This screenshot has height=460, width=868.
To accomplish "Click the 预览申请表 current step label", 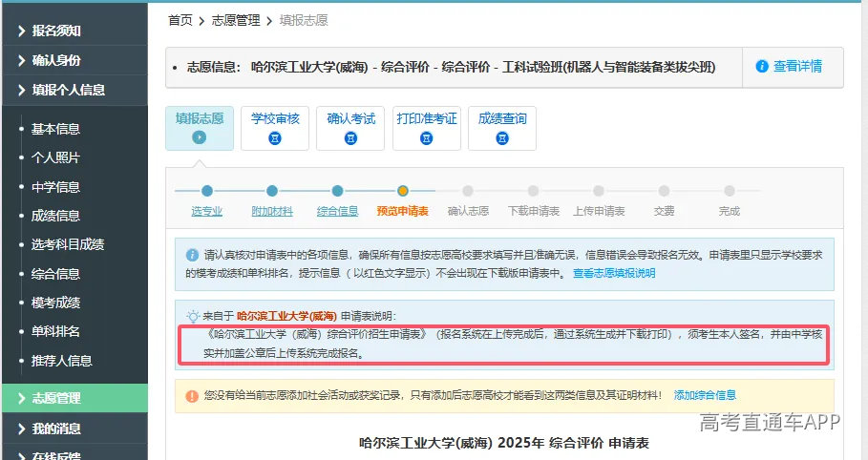I will [x=402, y=212].
